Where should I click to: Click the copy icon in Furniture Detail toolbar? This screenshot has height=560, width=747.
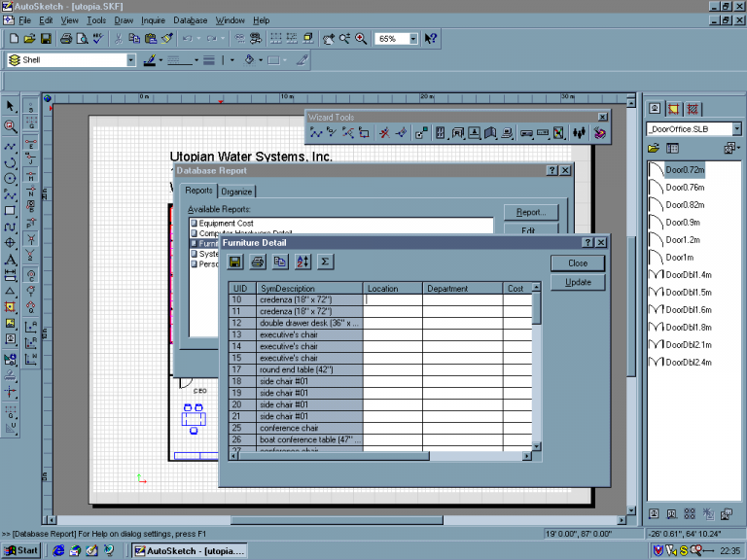[280, 262]
